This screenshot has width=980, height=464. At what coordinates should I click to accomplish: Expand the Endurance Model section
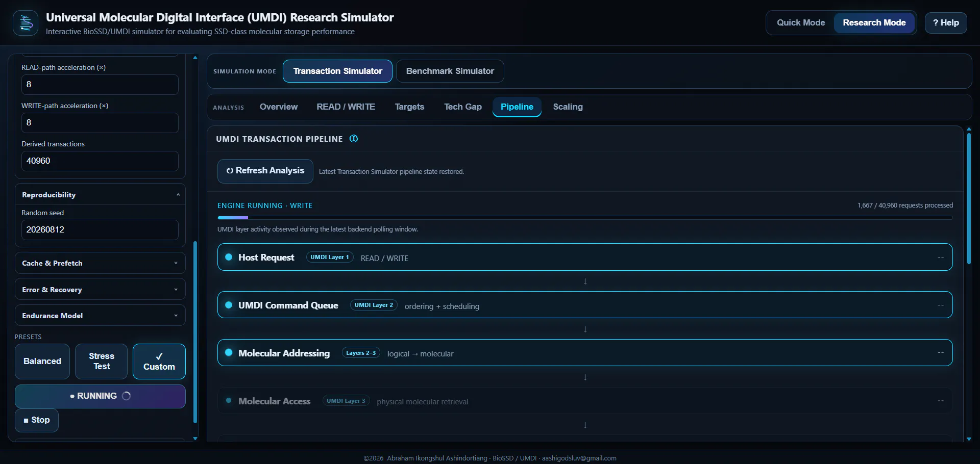(x=100, y=316)
